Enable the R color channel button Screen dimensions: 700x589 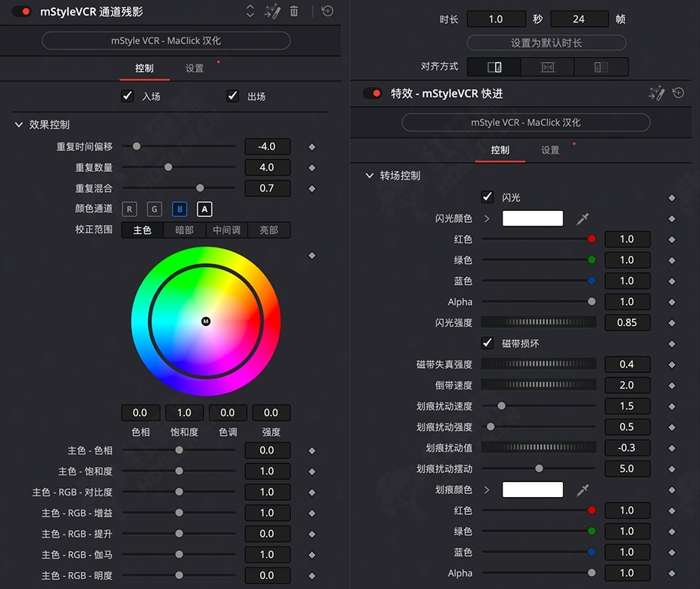[x=129, y=209]
